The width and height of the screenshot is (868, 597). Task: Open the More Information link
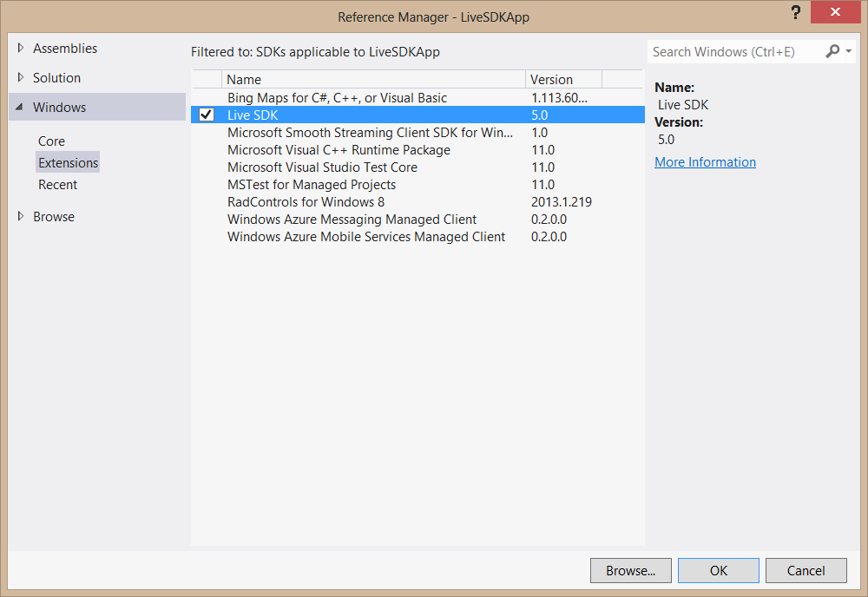tap(705, 162)
